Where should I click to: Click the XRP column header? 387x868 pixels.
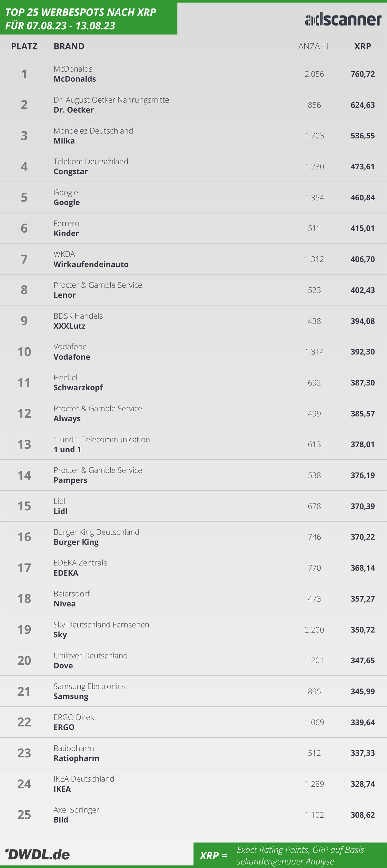(x=362, y=46)
